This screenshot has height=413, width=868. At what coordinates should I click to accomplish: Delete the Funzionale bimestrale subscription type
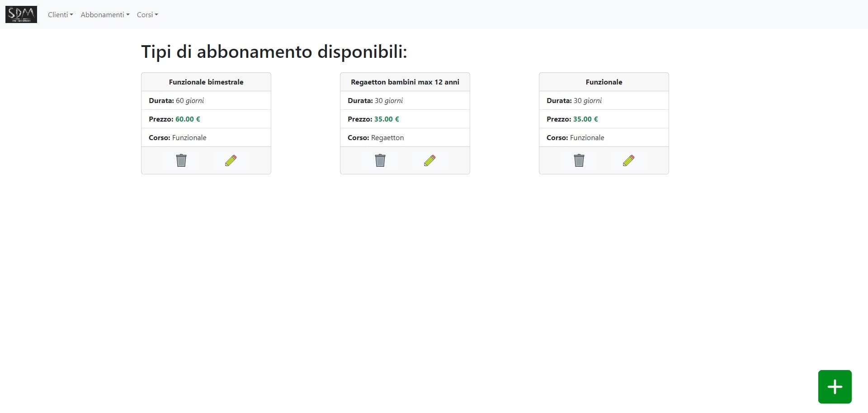tap(181, 160)
